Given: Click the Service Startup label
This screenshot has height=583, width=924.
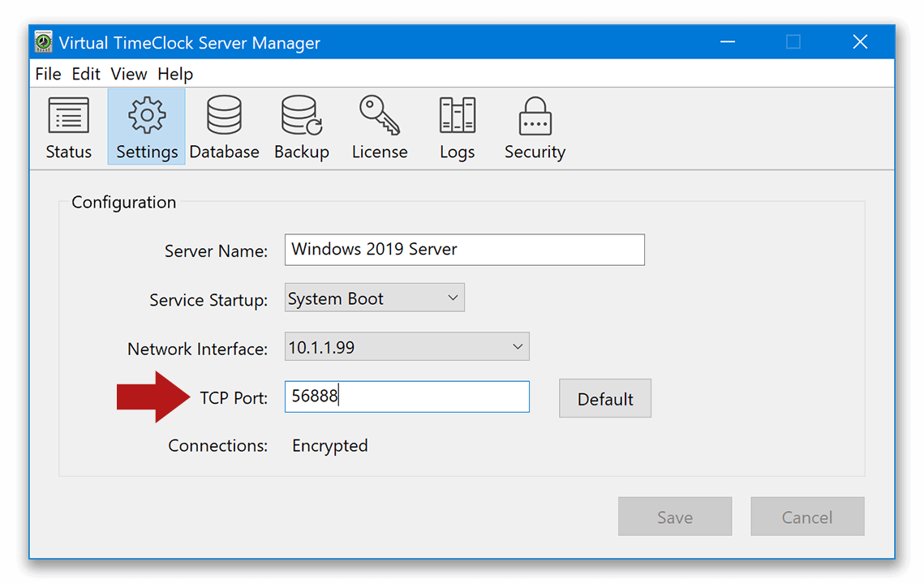Looking at the screenshot, I should pos(208,300).
